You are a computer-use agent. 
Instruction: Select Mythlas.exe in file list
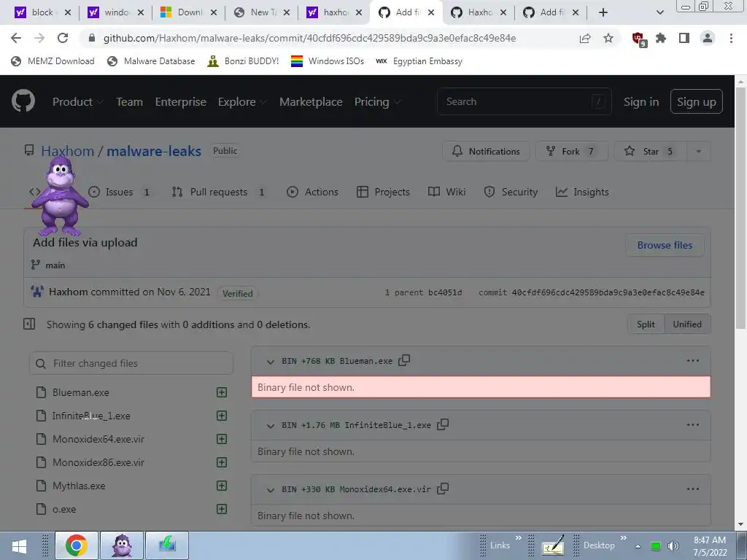pyautogui.click(x=79, y=486)
